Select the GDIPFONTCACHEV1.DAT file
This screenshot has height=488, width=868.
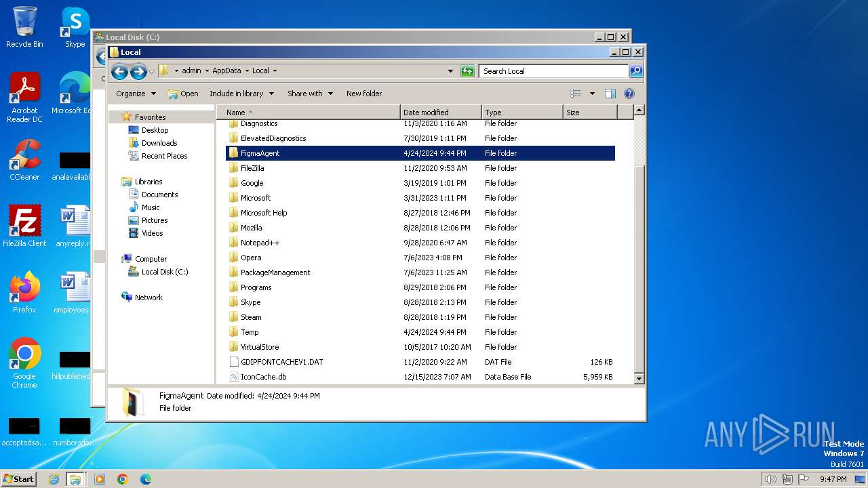coord(420,362)
